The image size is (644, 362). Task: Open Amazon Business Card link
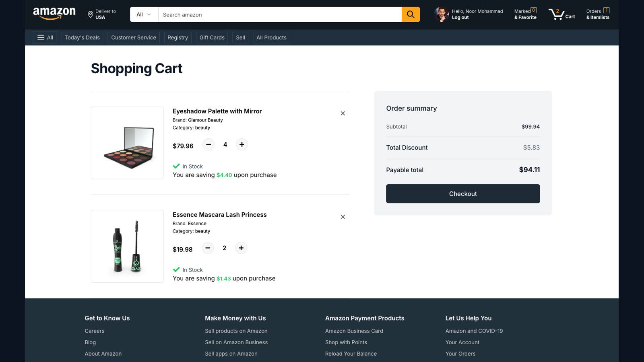click(x=354, y=331)
